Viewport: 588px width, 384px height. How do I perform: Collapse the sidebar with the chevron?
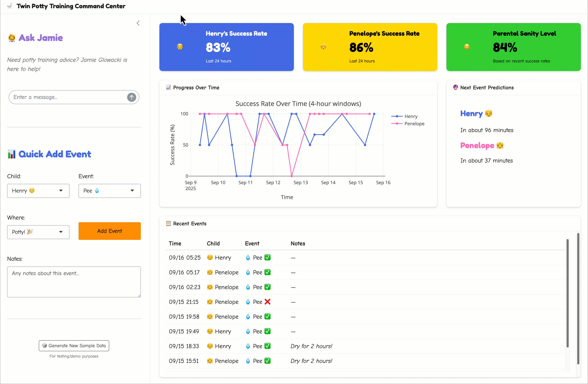[138, 23]
